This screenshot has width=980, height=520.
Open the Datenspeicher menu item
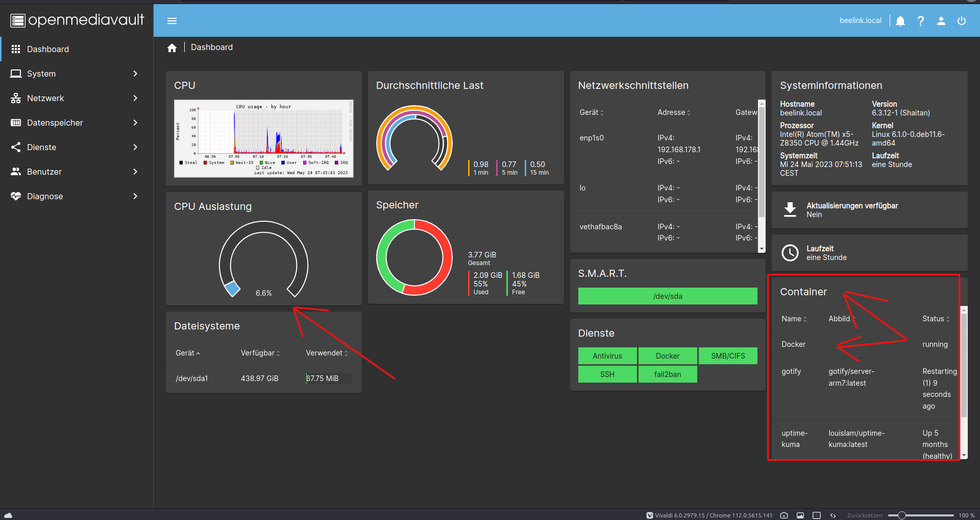coord(77,123)
